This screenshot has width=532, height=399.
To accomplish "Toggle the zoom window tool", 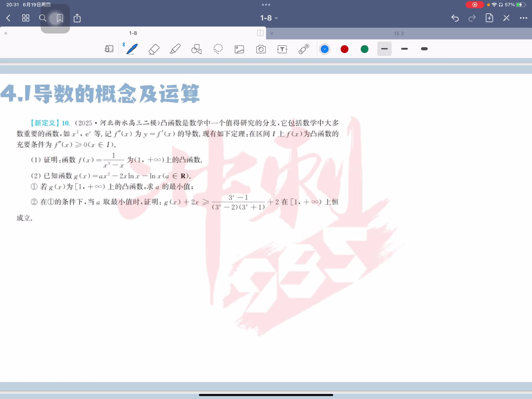I will 109,49.
